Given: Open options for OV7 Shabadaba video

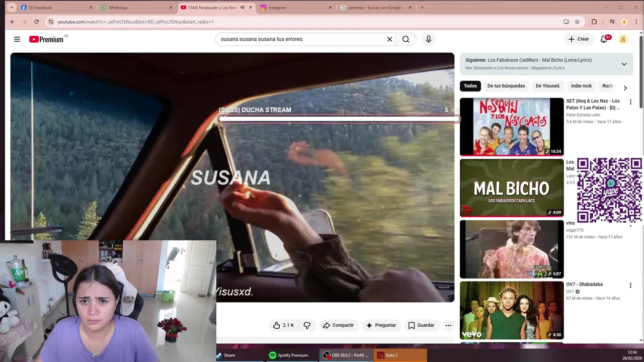Looking at the screenshot, I should tap(630, 285).
